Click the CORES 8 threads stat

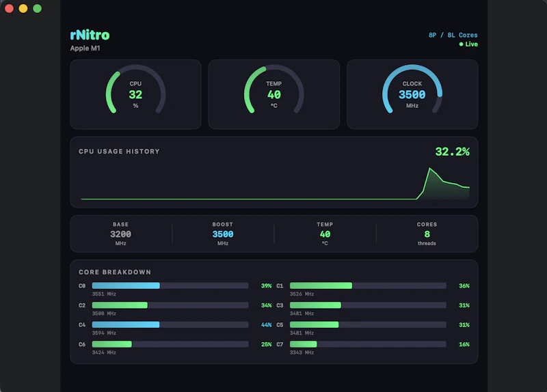[x=427, y=234]
